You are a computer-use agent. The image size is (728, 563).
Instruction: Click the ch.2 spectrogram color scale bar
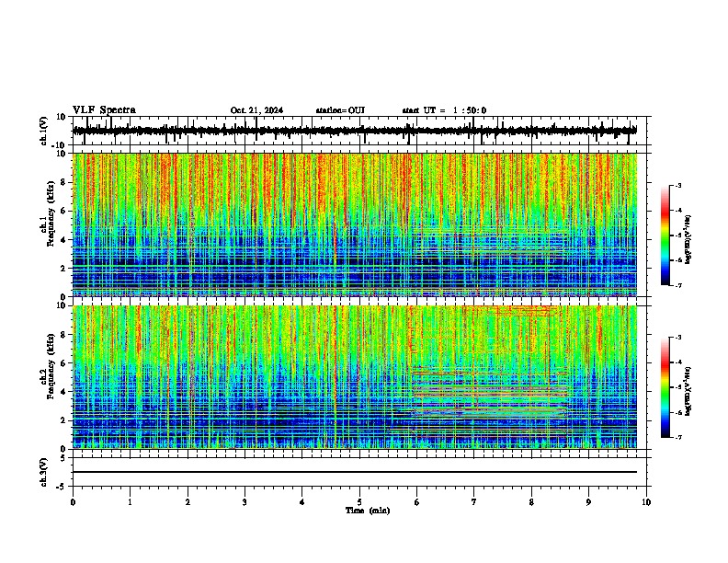(x=665, y=387)
